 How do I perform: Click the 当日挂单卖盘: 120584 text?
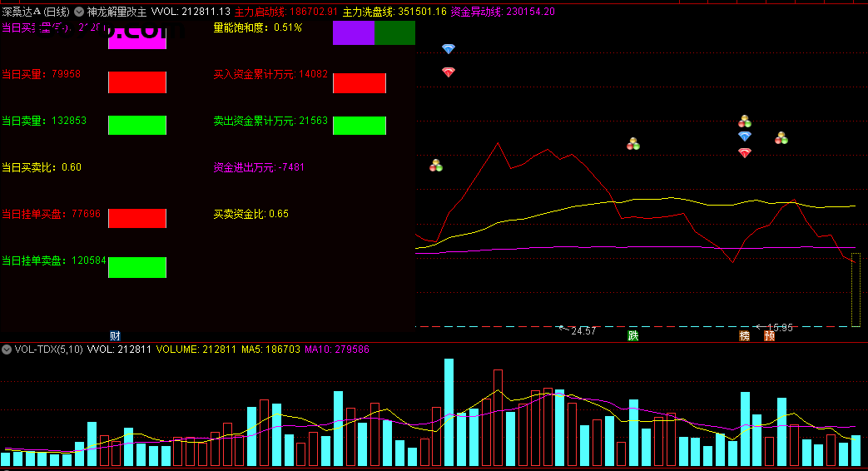[x=54, y=260]
